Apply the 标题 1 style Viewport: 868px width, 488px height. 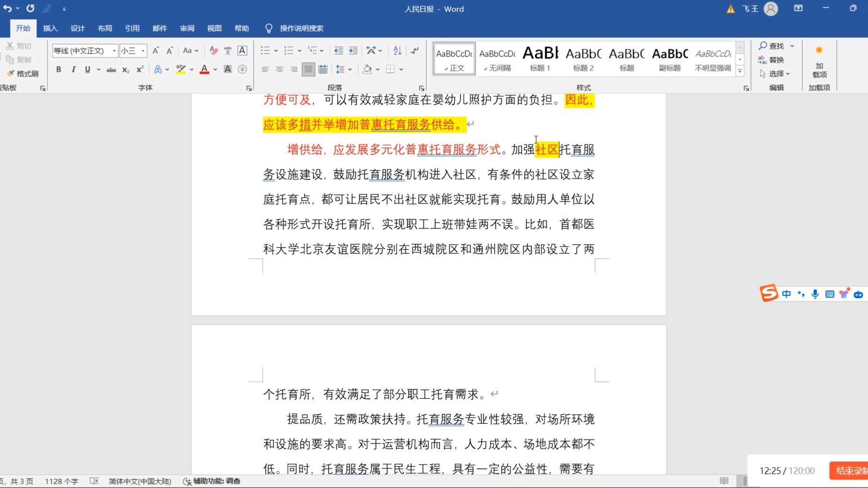(540, 58)
